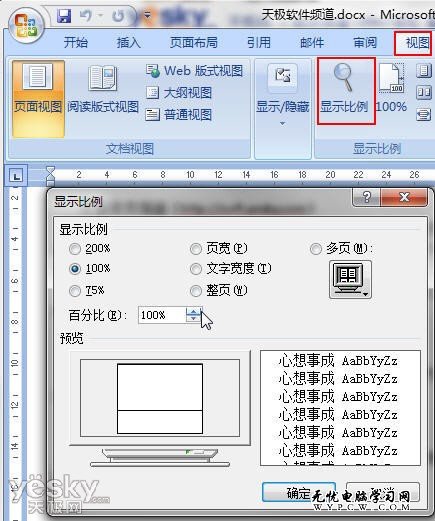Click the 百分比 percentage input field
Image resolution: width=435 pixels, height=521 pixels.
pos(161,315)
